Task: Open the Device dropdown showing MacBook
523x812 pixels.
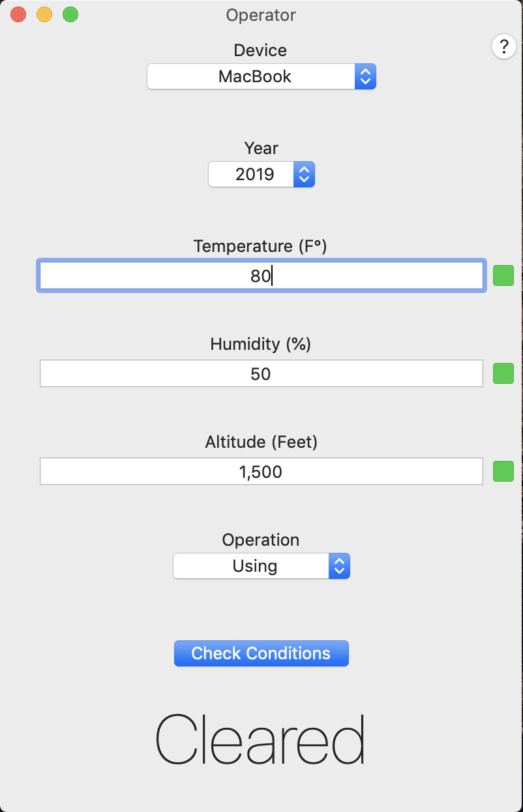Action: (261, 76)
